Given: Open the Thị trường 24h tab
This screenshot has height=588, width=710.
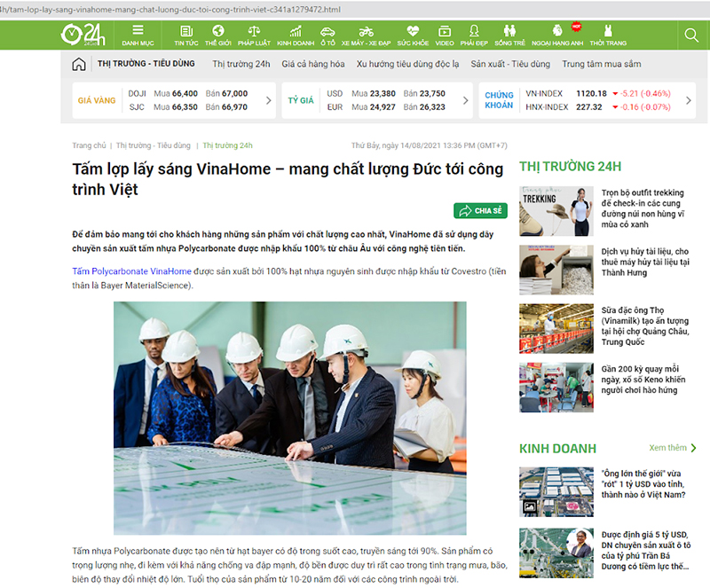Looking at the screenshot, I should (241, 64).
